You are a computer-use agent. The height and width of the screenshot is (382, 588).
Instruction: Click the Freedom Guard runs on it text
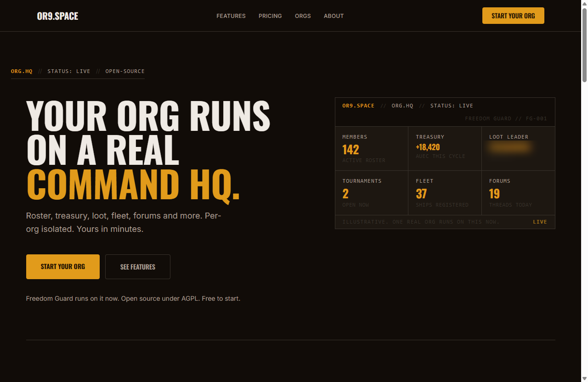click(133, 298)
